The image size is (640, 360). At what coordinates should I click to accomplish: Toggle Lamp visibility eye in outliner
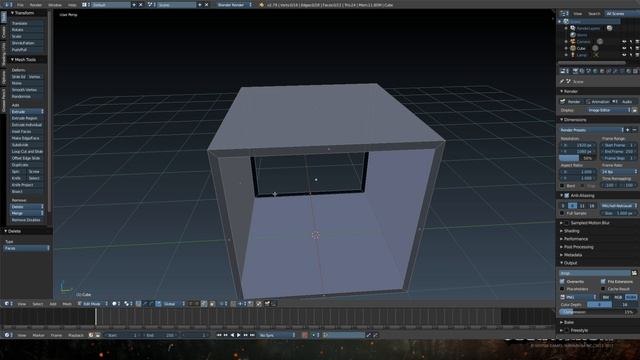(x=624, y=55)
